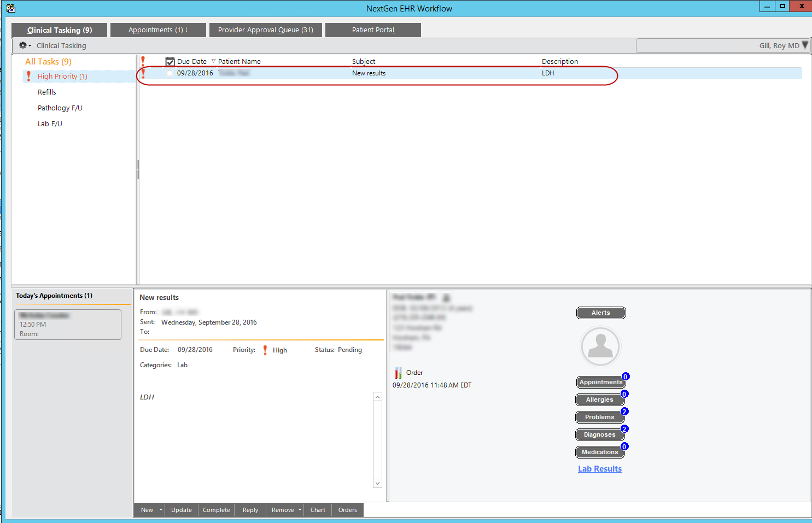Select Refills in task list
The width and height of the screenshot is (812, 523).
(x=47, y=92)
